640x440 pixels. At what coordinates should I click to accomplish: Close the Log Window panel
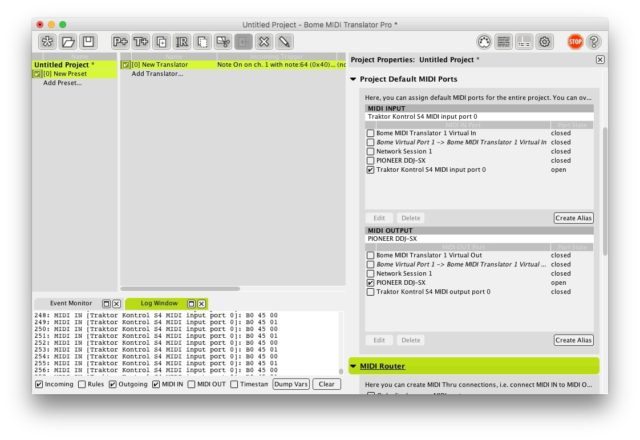202,304
